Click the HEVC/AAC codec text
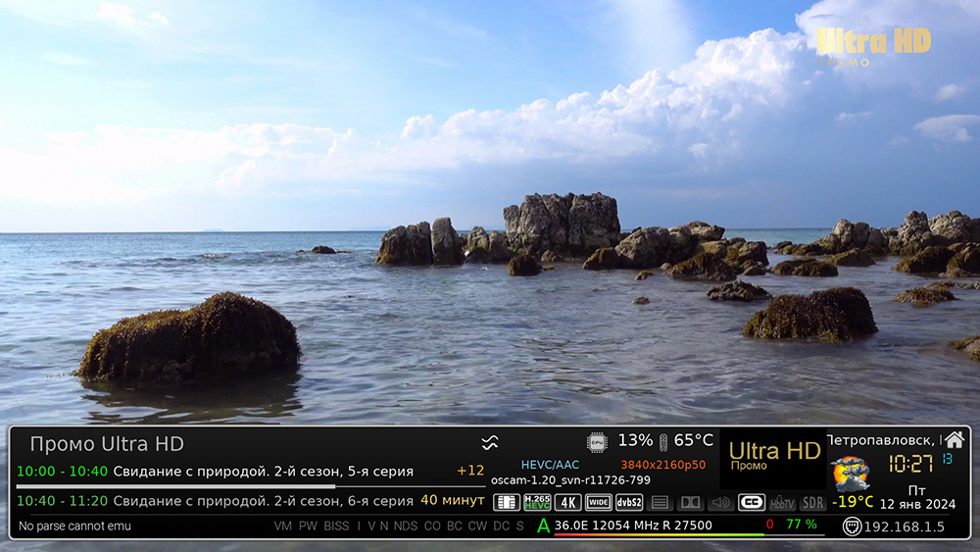 coord(550,465)
